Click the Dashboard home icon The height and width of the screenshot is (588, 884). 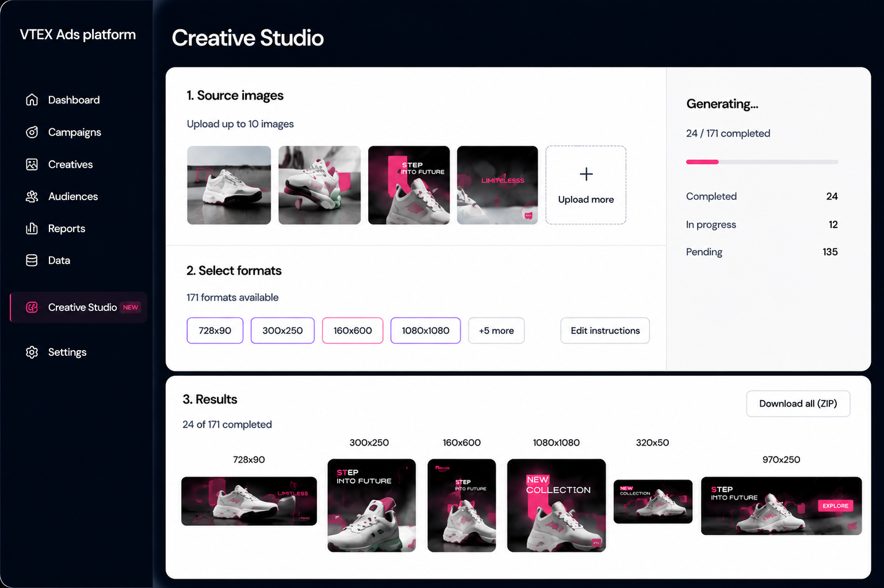(32, 99)
